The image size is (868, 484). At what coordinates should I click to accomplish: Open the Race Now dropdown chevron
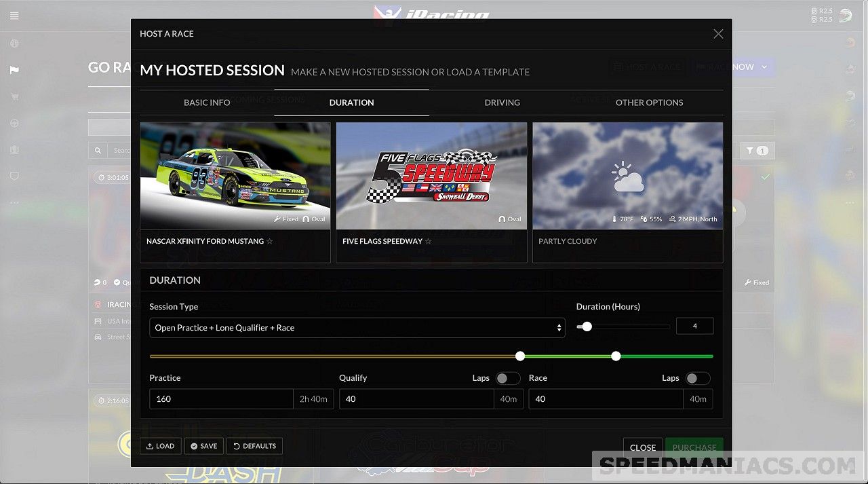click(764, 67)
